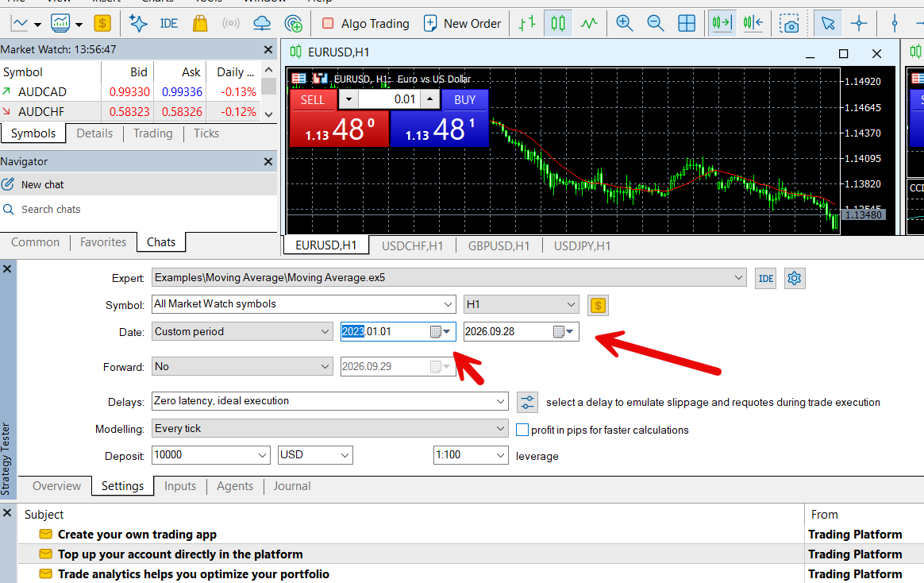Screen dimensions: 924x583
Task: Click the dollar icon next to the H1 timeframe
Action: (598, 305)
